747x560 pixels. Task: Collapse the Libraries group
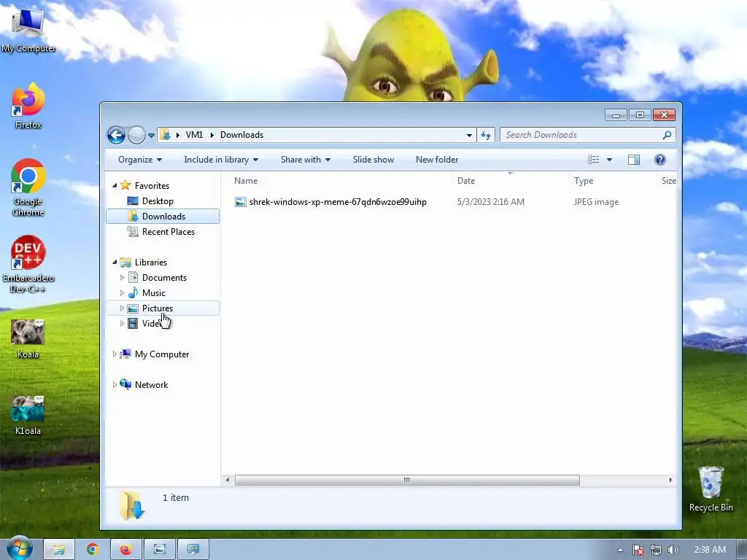(115, 262)
